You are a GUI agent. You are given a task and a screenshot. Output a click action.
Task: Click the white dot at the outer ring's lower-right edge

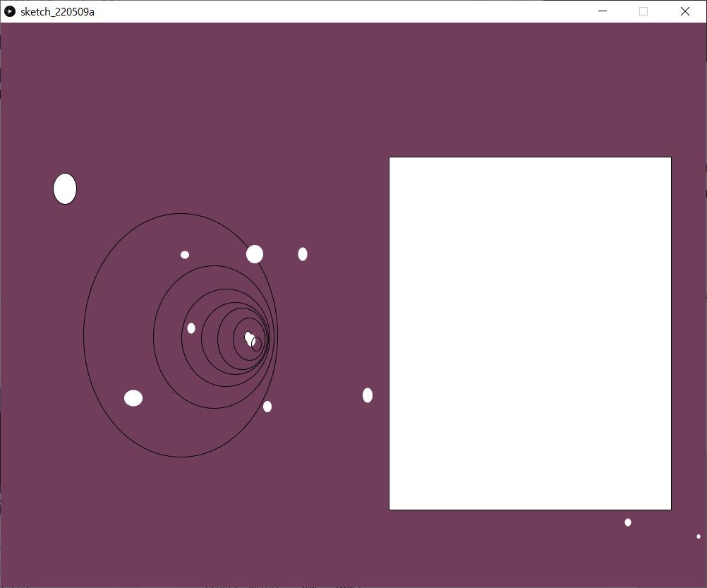tap(267, 407)
